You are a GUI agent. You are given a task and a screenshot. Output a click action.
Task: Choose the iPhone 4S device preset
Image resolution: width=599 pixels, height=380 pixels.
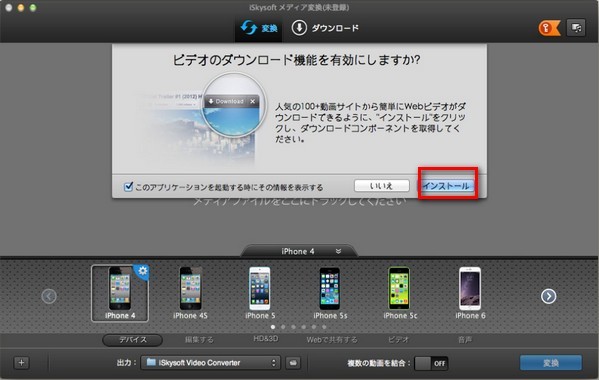coord(190,293)
